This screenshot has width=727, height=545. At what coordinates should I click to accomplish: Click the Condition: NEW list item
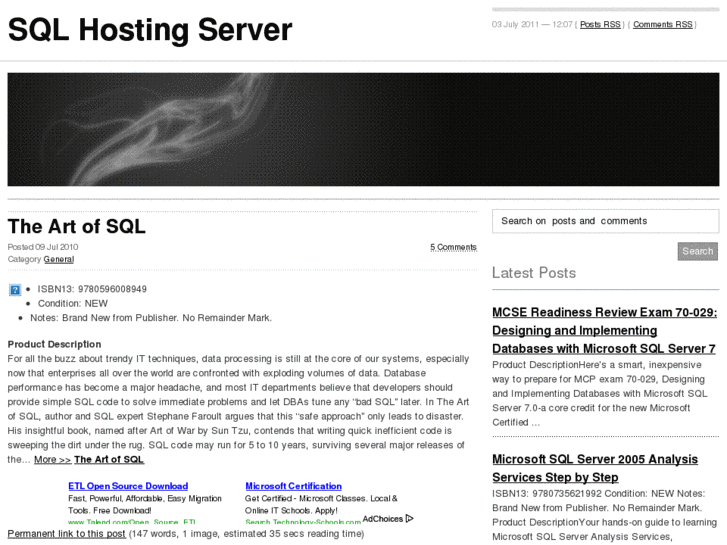[73, 303]
